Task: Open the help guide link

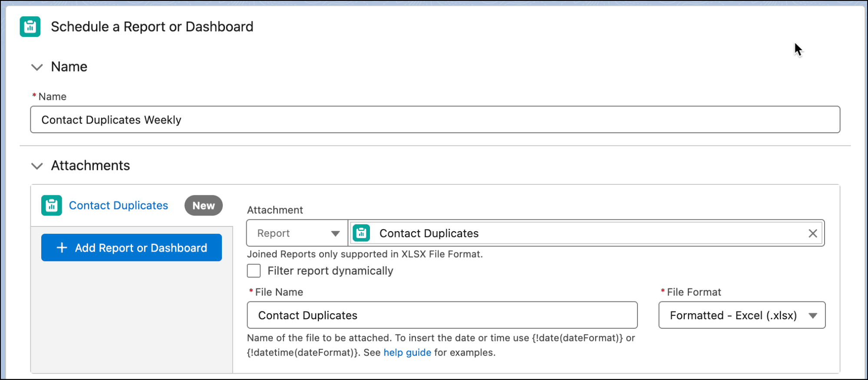Action: [407, 353]
